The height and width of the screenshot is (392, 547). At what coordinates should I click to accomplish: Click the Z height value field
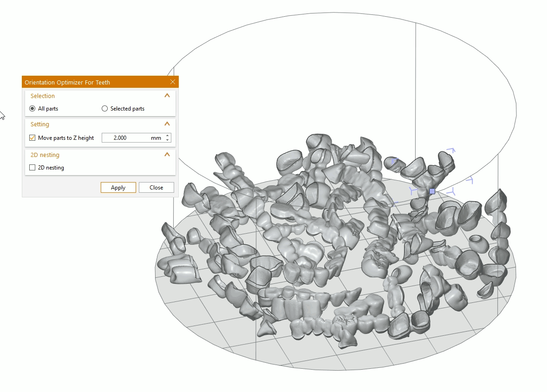point(125,138)
